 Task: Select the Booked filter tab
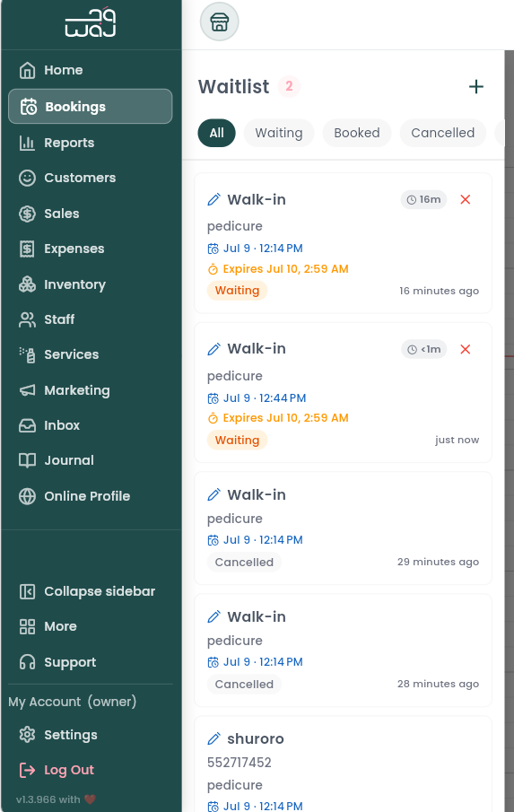[357, 133]
